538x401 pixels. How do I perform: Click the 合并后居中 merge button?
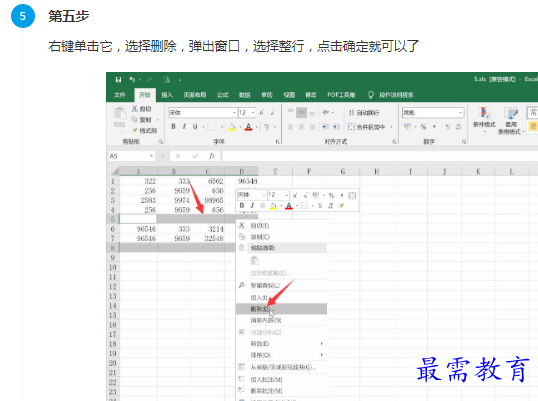(370, 127)
